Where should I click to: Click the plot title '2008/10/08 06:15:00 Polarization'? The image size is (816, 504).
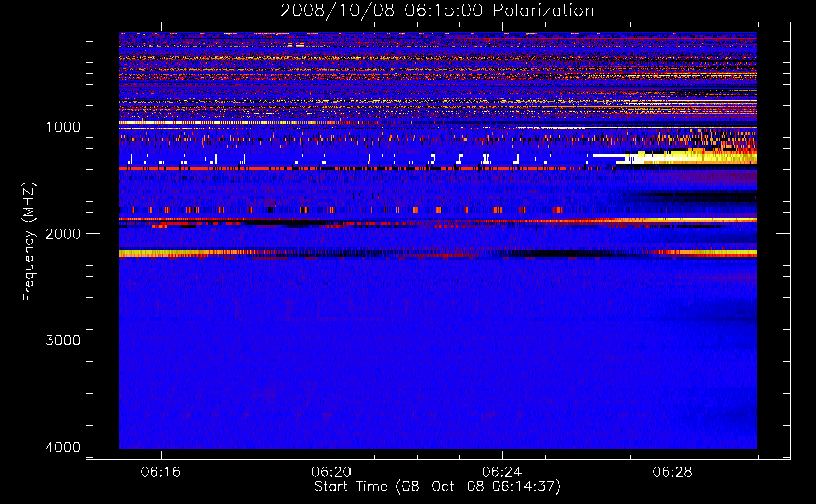437,11
